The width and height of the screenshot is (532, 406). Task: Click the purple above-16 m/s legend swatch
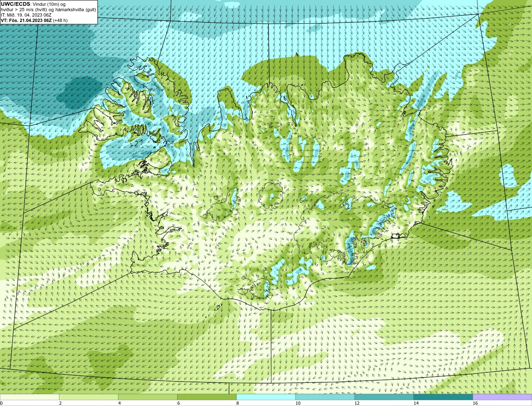502,397
